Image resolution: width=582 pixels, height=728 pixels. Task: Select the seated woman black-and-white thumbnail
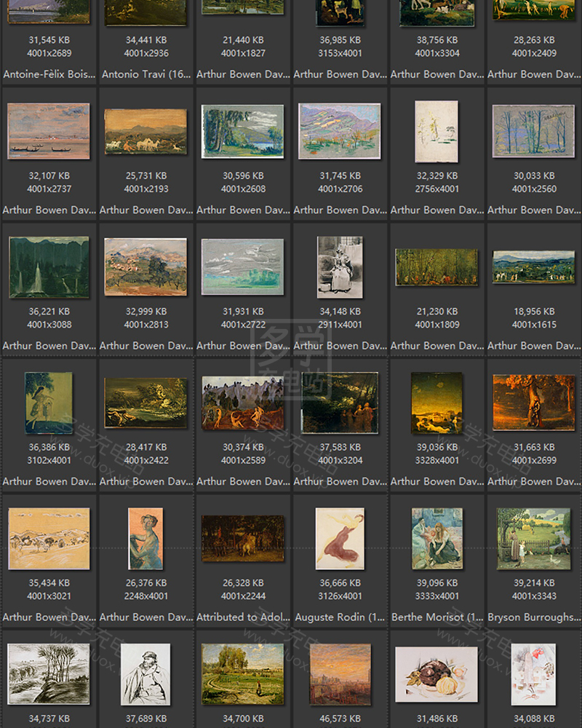[x=340, y=267]
